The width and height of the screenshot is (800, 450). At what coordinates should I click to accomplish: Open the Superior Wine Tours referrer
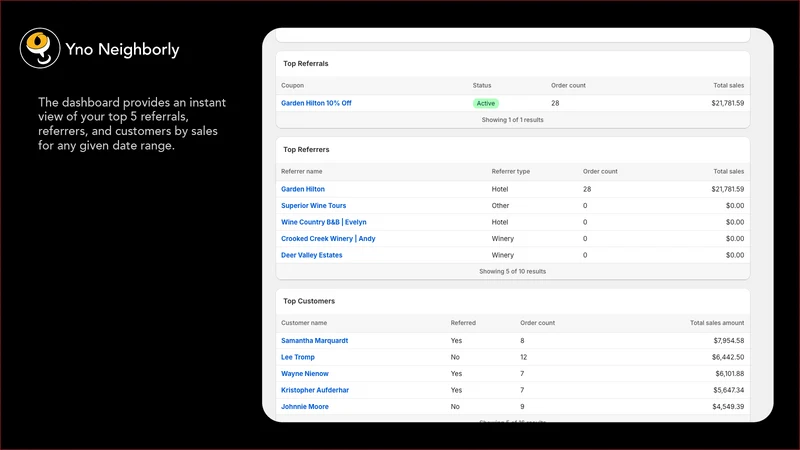click(x=313, y=206)
